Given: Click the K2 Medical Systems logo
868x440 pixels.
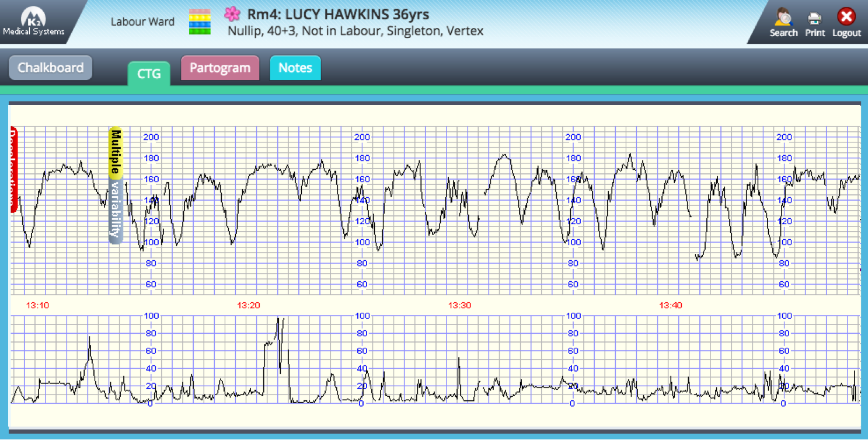Looking at the screenshot, I should [33, 22].
